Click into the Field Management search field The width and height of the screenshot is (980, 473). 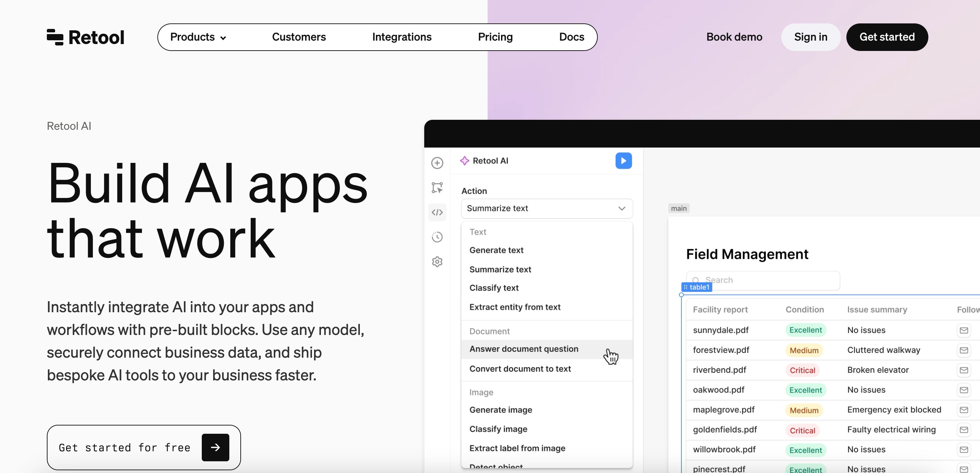763,280
